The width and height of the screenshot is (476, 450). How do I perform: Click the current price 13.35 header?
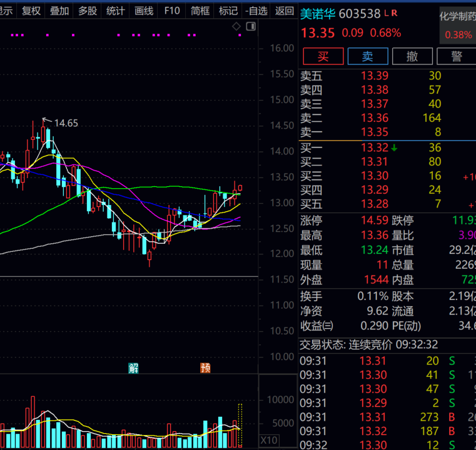318,33
